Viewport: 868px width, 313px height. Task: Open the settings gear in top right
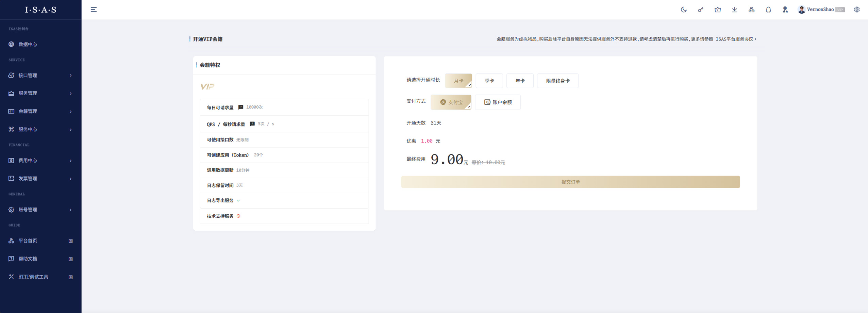click(x=856, y=10)
